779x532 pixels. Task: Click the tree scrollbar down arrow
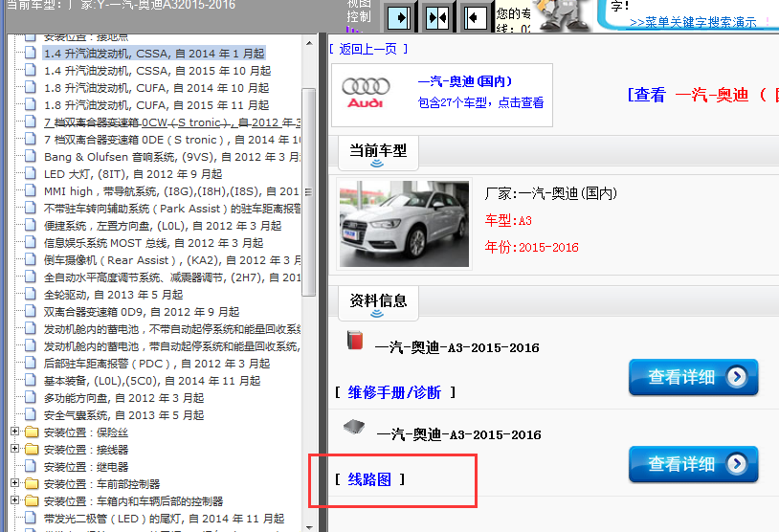pos(309,527)
